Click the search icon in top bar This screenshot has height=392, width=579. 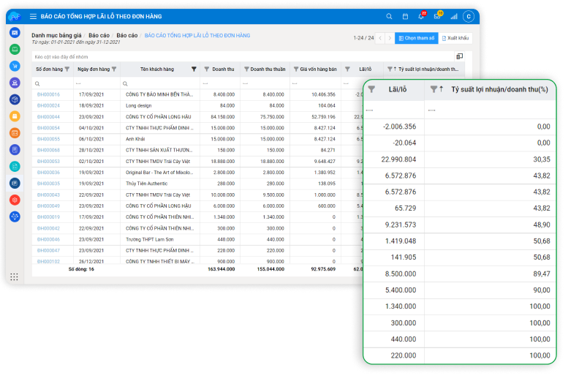click(389, 16)
